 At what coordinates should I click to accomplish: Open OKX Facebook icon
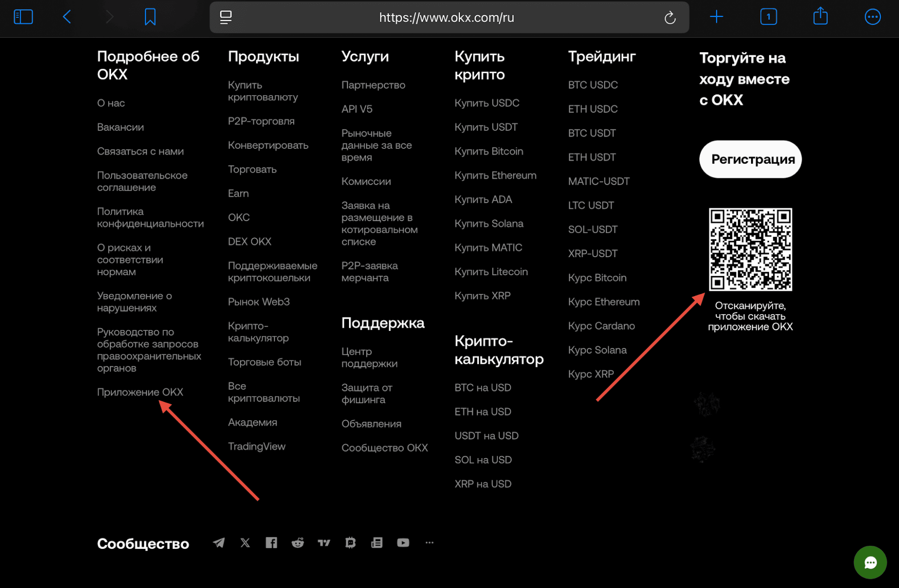[x=271, y=543]
